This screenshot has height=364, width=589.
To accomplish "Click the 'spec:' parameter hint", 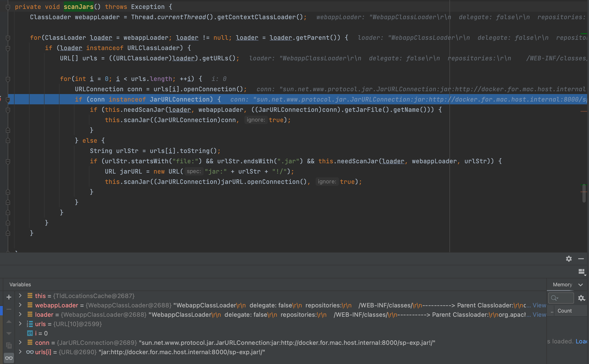I will coord(194,171).
